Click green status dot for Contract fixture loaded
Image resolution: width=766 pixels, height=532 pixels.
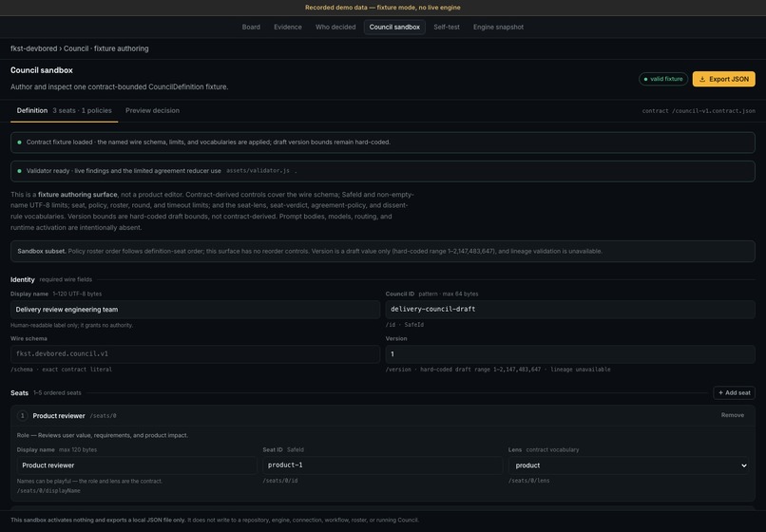(x=20, y=142)
